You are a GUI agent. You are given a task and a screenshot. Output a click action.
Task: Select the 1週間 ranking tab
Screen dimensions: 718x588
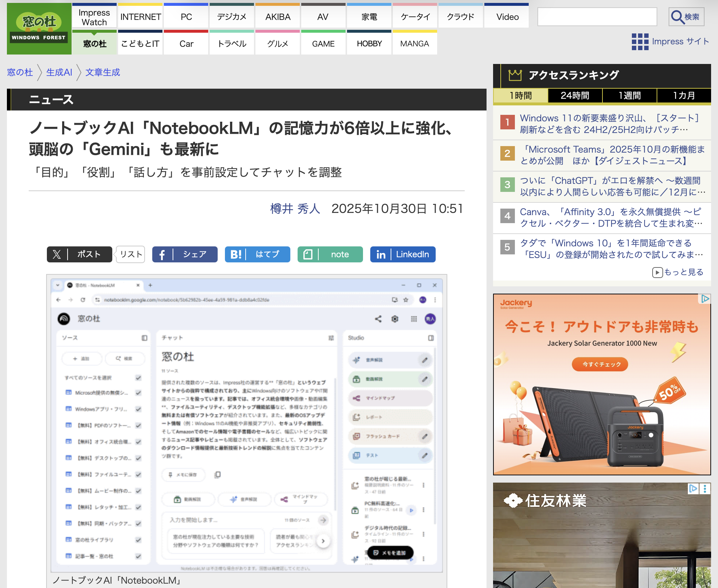629,96
